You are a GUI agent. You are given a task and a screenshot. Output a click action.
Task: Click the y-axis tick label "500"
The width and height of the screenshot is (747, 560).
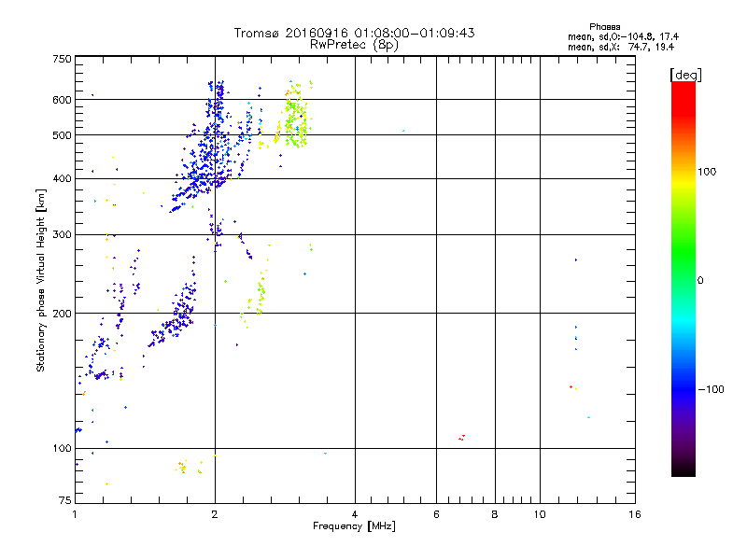[x=62, y=135]
